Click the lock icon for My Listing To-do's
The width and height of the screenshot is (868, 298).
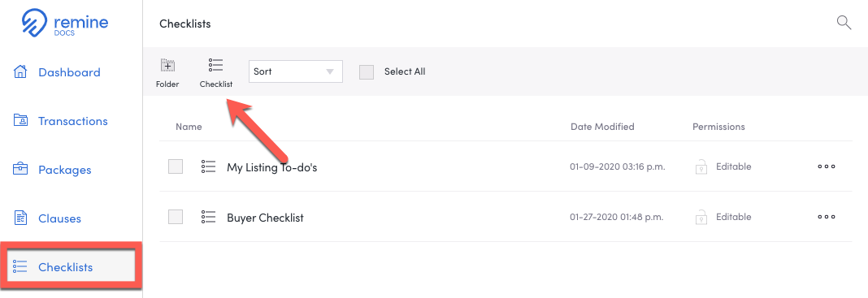tap(701, 166)
